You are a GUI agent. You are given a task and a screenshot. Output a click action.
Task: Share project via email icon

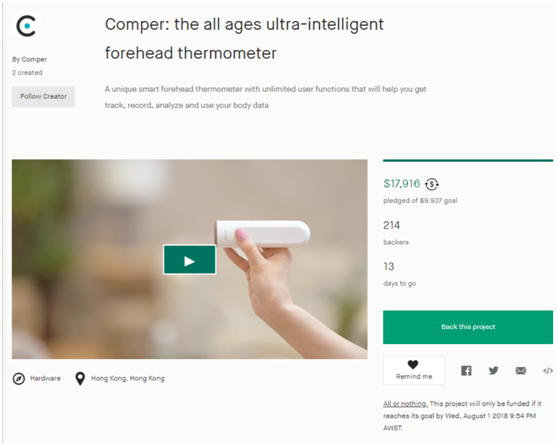[x=521, y=371]
